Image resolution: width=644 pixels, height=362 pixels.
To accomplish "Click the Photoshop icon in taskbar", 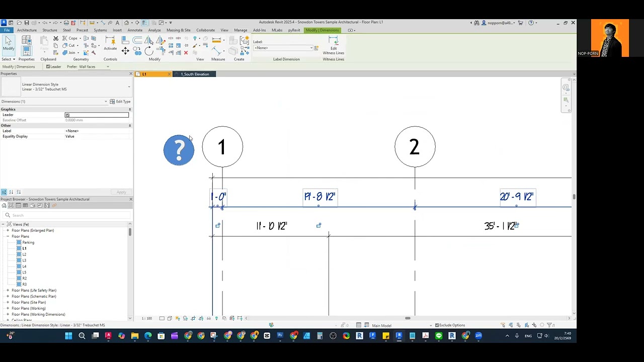I will click(x=280, y=336).
